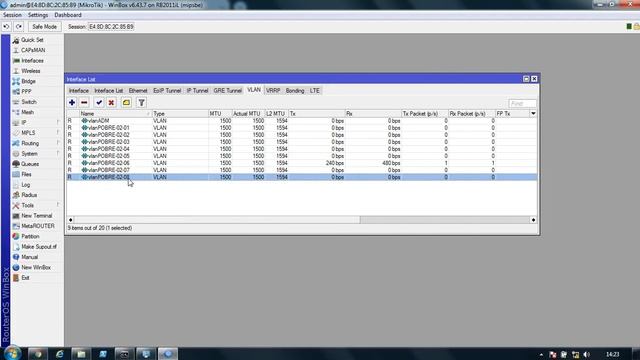The height and width of the screenshot is (360, 640).
Task: Open Mesh menu item
Action: click(x=27, y=112)
